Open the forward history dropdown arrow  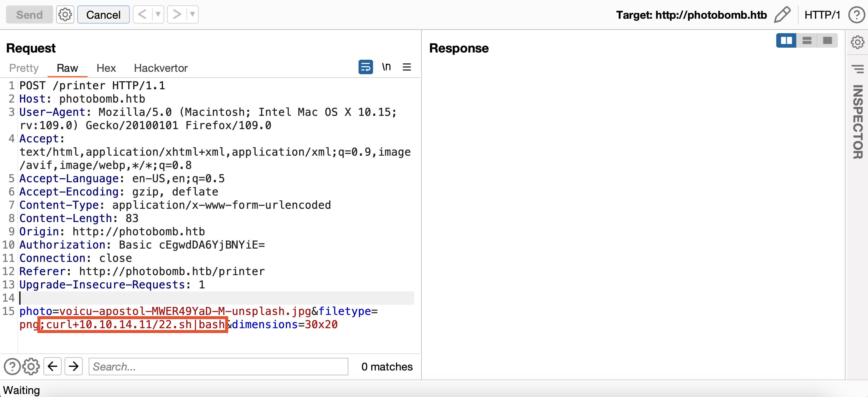click(192, 14)
